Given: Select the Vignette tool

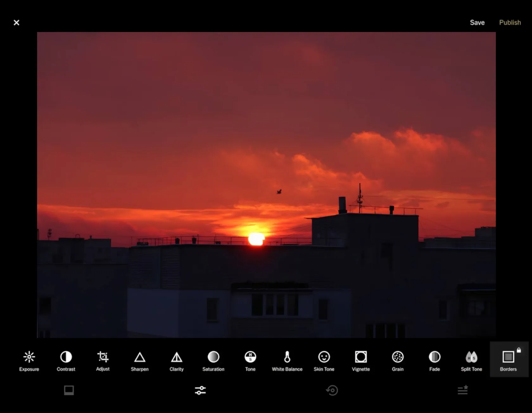Looking at the screenshot, I should pos(361,360).
